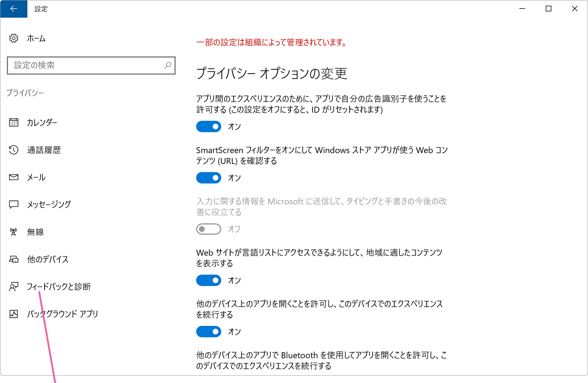The width and height of the screenshot is (588, 383).
Task: Go to ホーム settings
Action: (36, 38)
